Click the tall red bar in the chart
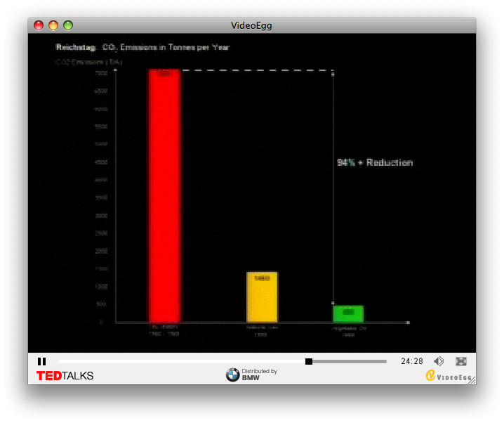Viewport: 504px width, 423px height. 164,195
